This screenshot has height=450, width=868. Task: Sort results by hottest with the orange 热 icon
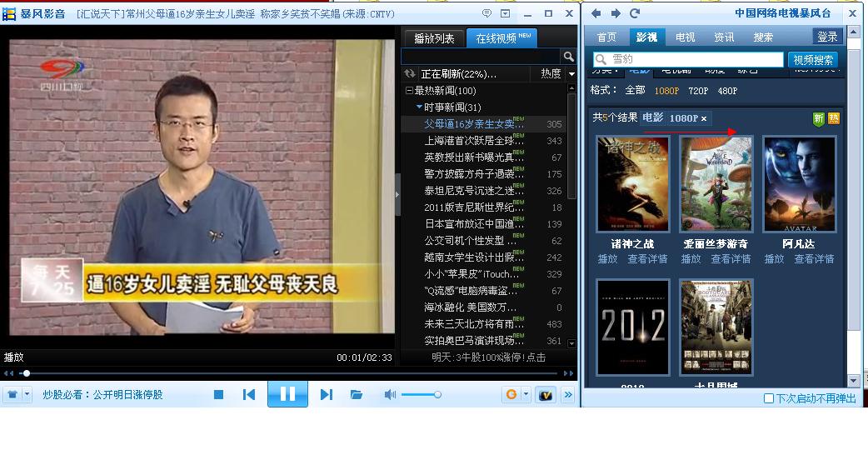(x=834, y=118)
